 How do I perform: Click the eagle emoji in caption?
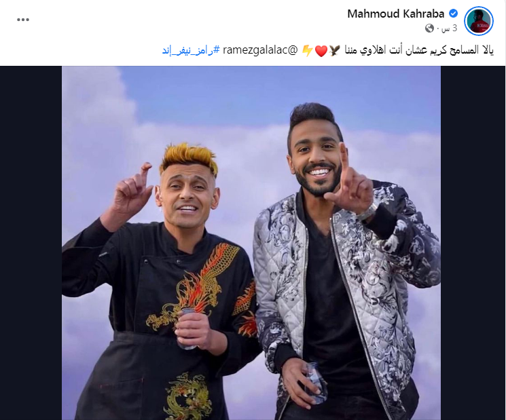[x=335, y=51]
